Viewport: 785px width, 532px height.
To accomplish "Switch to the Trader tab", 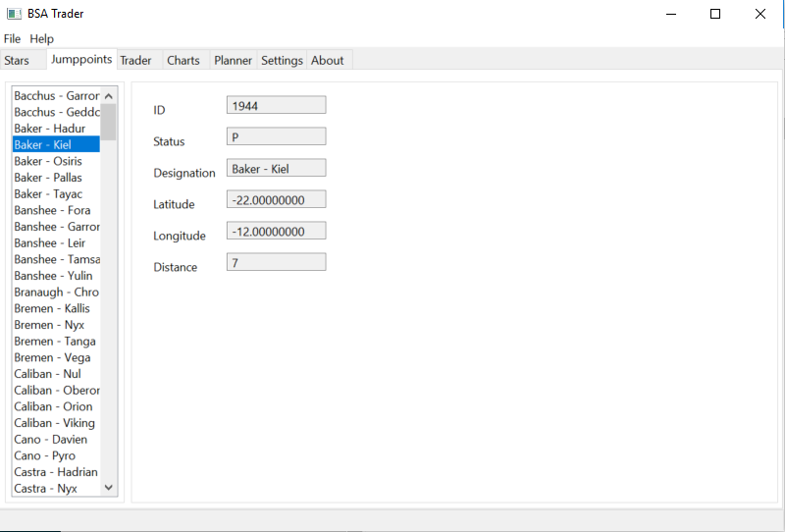I will pyautogui.click(x=135, y=61).
